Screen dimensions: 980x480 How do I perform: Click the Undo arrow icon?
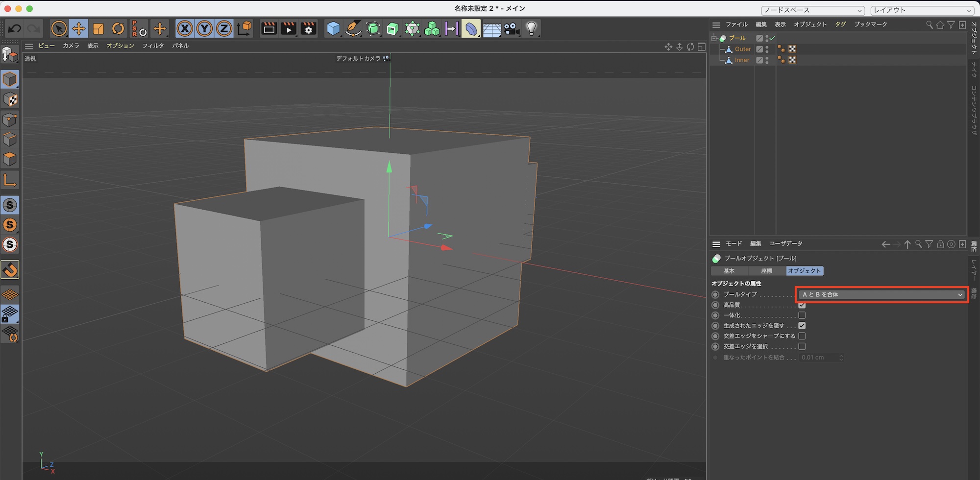[15, 29]
